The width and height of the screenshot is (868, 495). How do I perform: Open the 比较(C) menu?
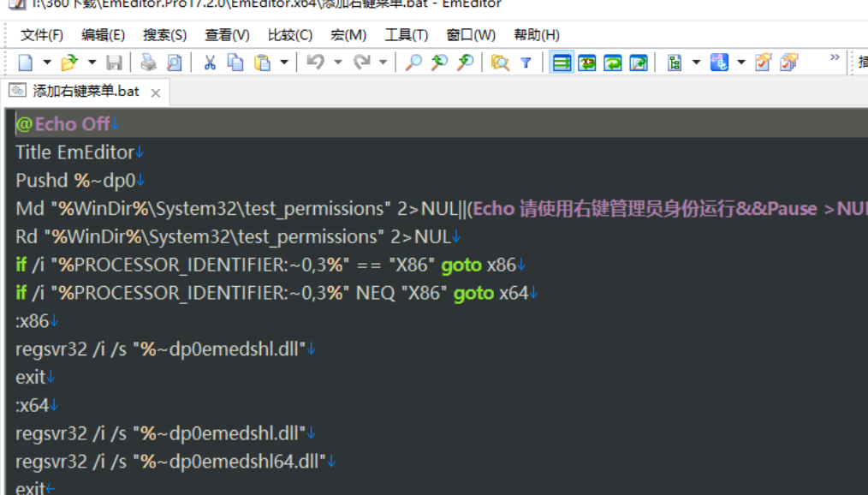tap(290, 35)
